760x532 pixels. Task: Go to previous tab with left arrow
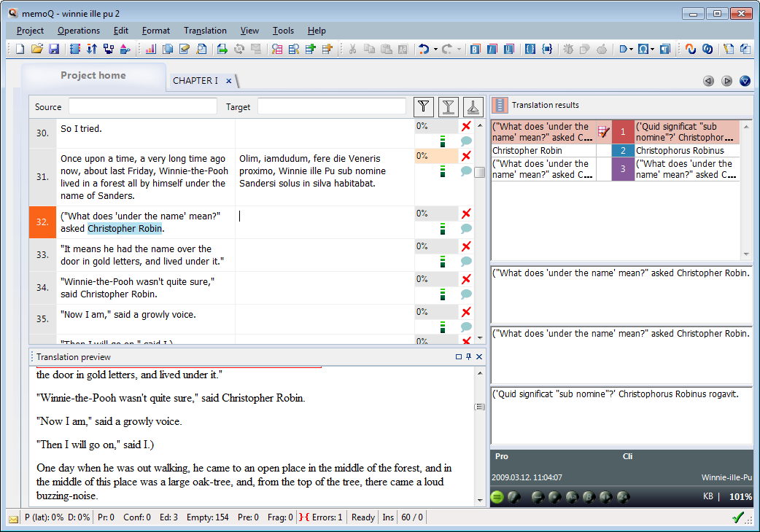pos(709,81)
